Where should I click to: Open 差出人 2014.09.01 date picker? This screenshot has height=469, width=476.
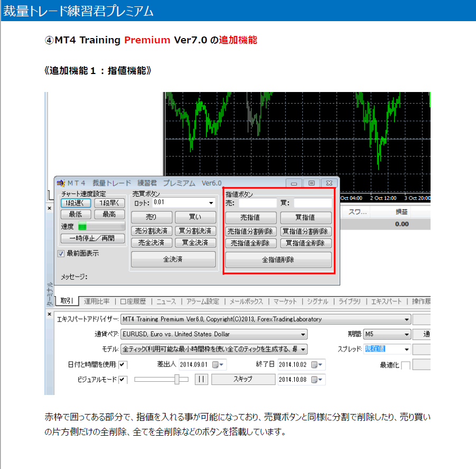219,364
